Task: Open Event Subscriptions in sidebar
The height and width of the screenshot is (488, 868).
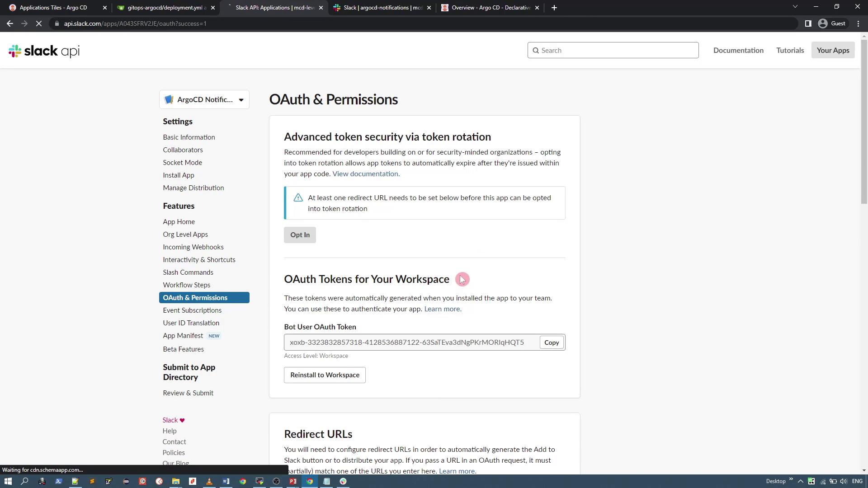Action: click(192, 310)
